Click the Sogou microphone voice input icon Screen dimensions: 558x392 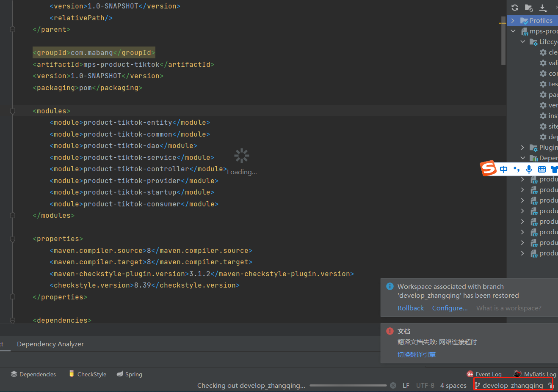529,169
